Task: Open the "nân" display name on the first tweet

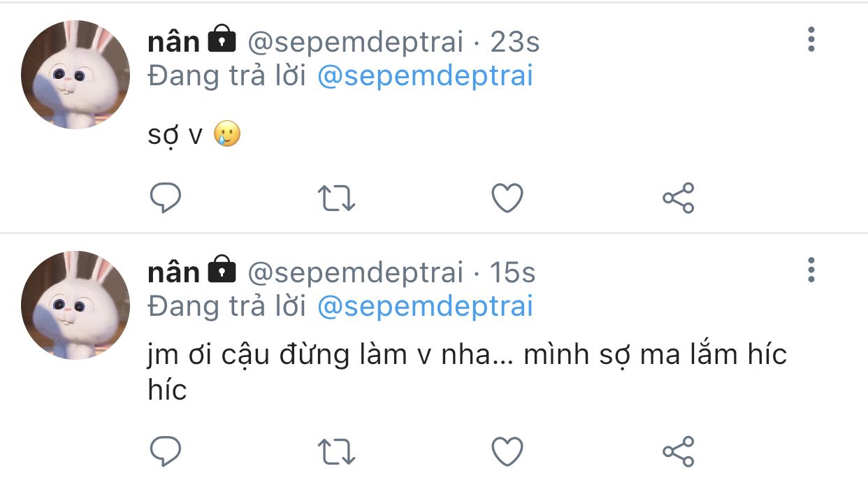Action: (173, 42)
